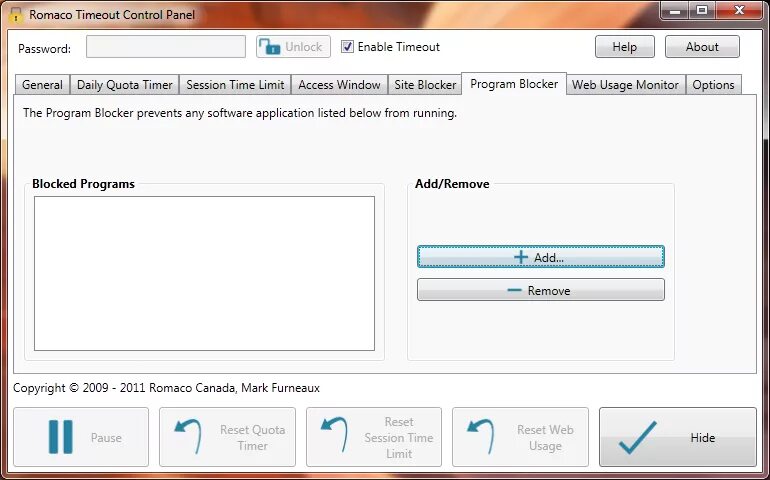Open the About dialog button
The height and width of the screenshot is (480, 770).
pos(702,47)
